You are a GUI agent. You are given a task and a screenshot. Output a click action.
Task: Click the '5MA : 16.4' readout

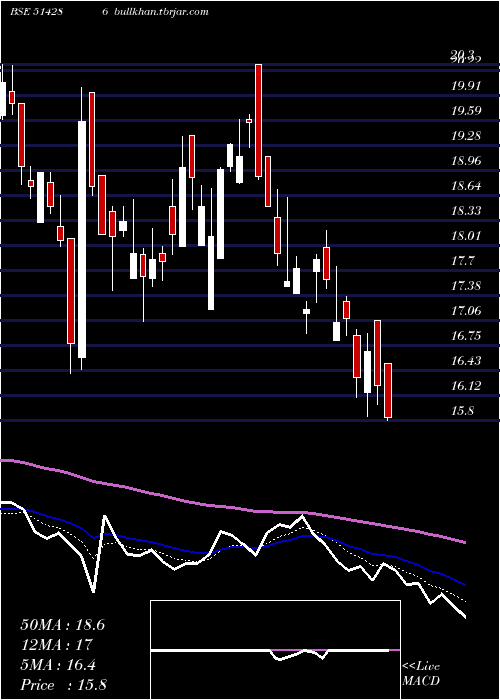pos(58,665)
